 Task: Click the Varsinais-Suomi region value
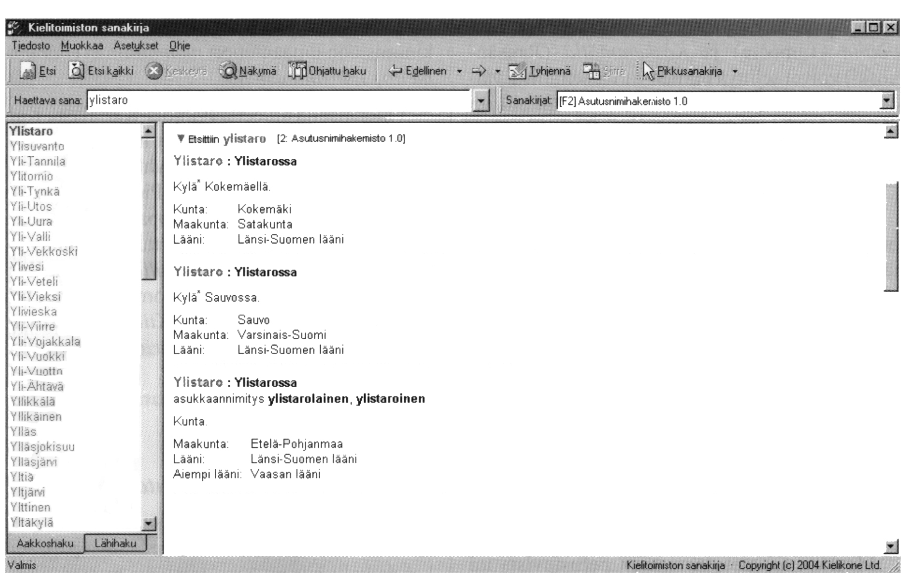pos(282,335)
